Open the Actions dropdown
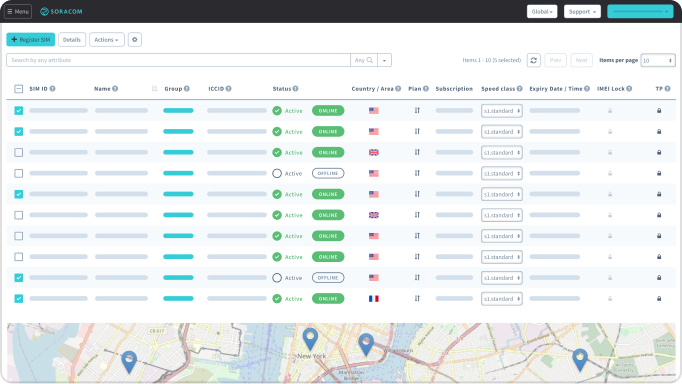The width and height of the screenshot is (682, 384). point(107,40)
